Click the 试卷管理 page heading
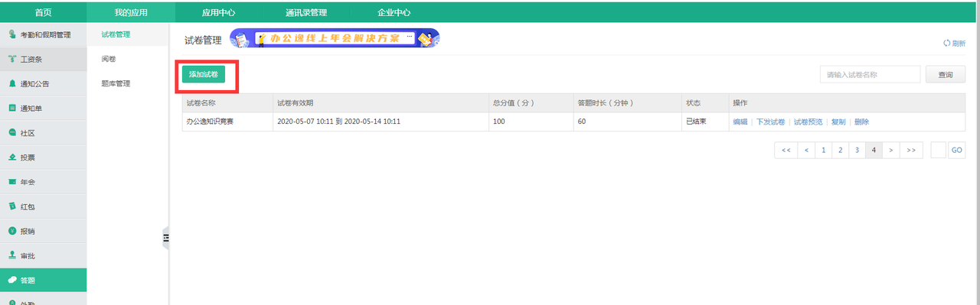The width and height of the screenshot is (980, 305). [x=203, y=40]
